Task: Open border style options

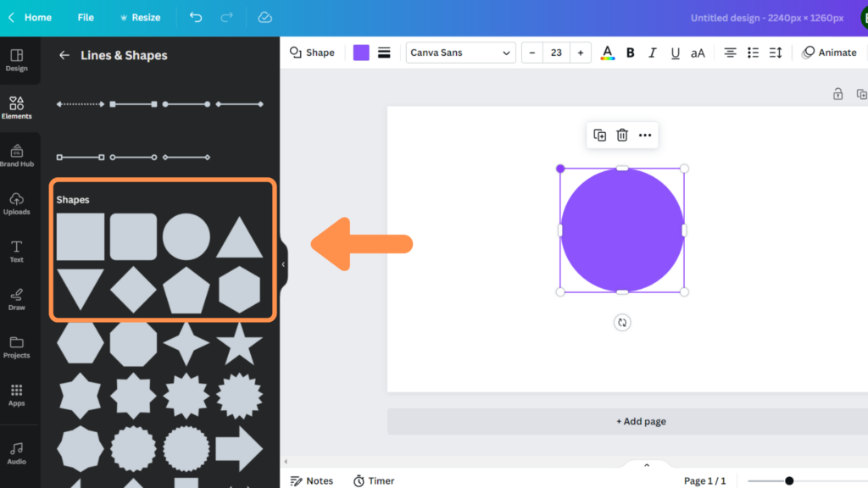Action: (x=384, y=53)
